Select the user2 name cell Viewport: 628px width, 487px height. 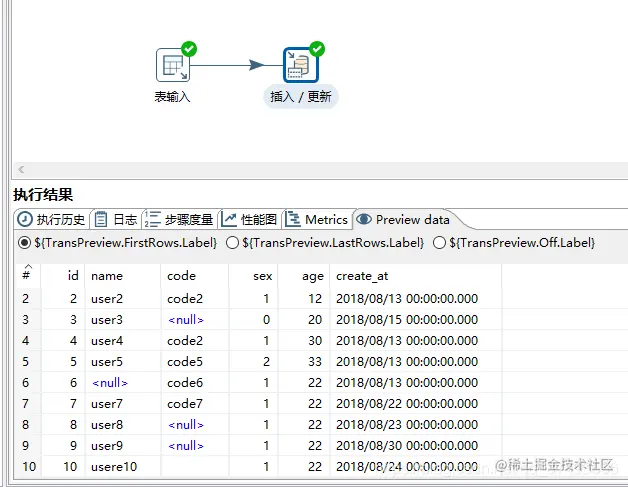[x=123, y=298]
